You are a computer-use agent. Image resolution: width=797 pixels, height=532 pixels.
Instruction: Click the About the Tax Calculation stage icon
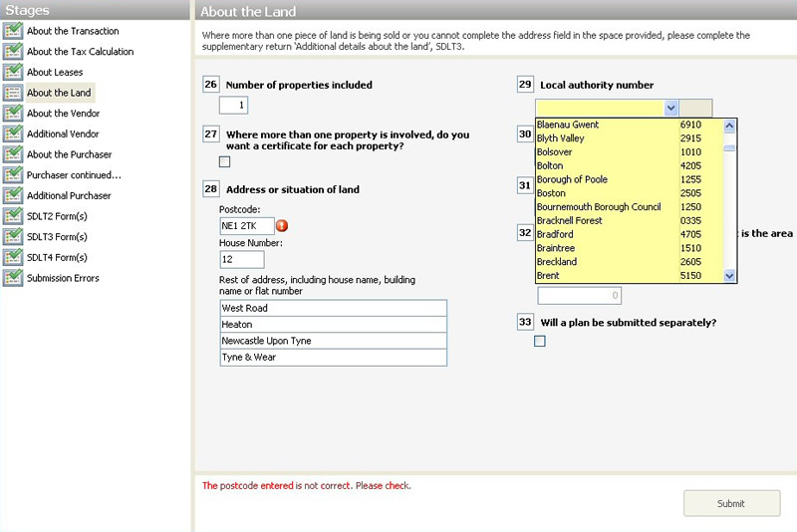click(13, 52)
